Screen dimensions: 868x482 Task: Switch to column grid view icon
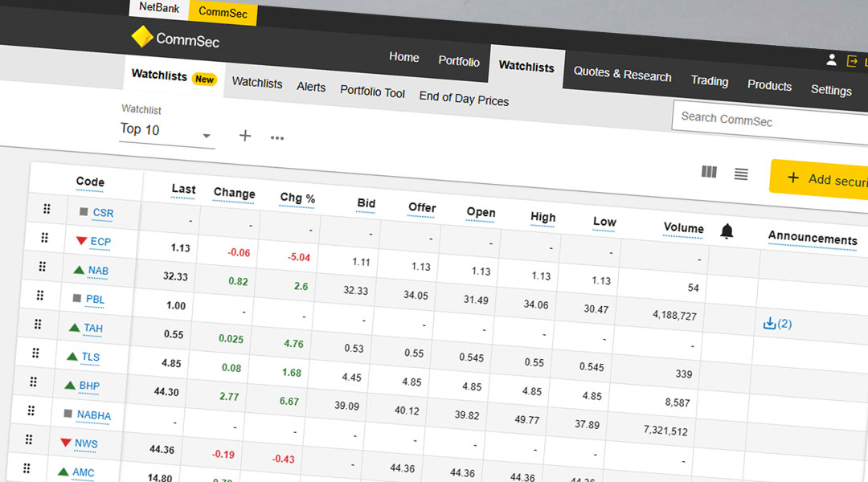(x=709, y=172)
